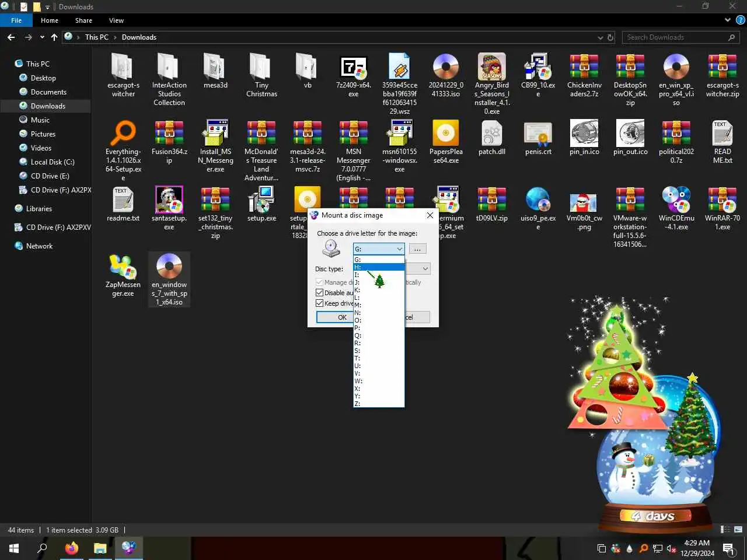Pick drive letter M: in the list

click(378, 305)
